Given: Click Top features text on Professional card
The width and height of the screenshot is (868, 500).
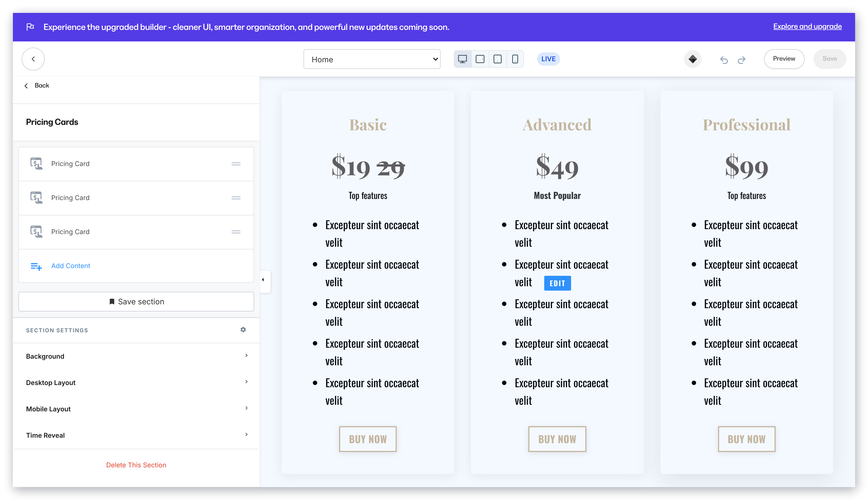Looking at the screenshot, I should 747,196.
